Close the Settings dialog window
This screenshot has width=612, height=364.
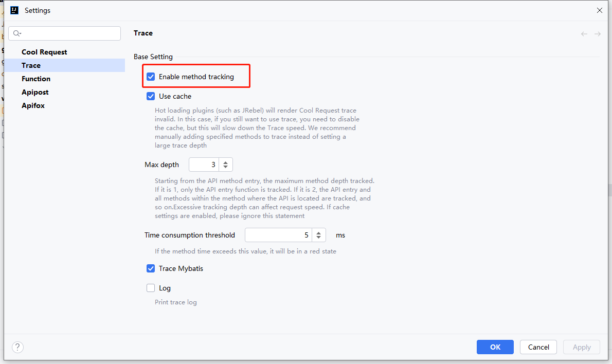tap(599, 10)
